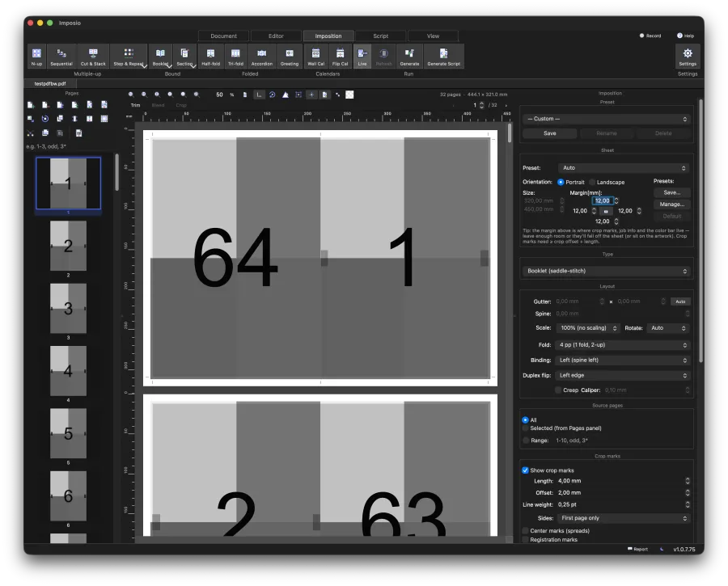Switch to the Document tab
The width and height of the screenshot is (728, 586).
pyautogui.click(x=224, y=36)
